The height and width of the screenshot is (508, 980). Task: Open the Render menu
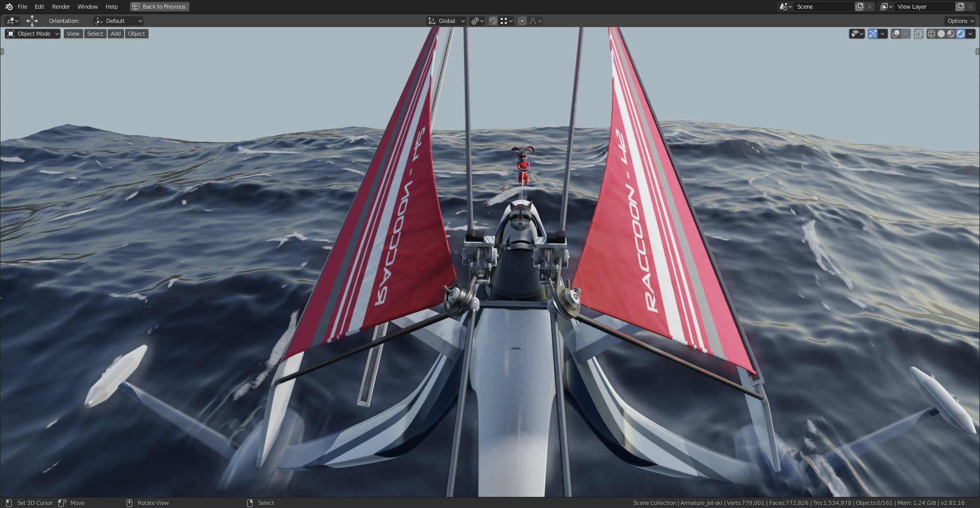[x=61, y=7]
